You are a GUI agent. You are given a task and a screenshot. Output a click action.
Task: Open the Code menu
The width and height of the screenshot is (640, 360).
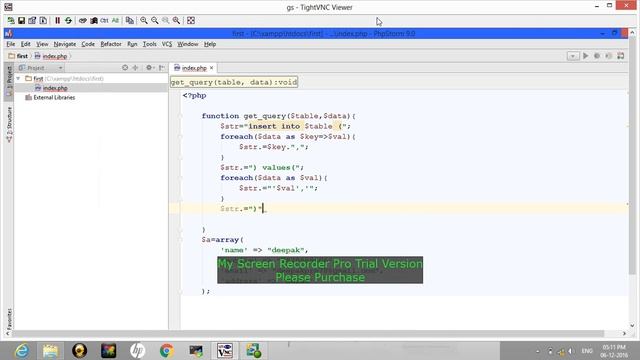pyautogui.click(x=88, y=44)
